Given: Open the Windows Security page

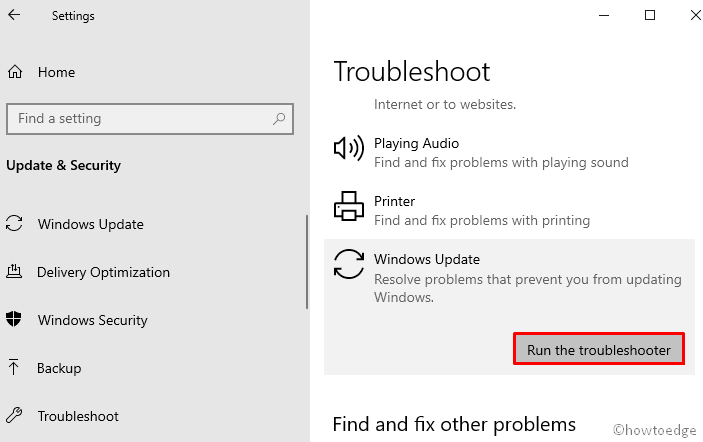Looking at the screenshot, I should [92, 320].
